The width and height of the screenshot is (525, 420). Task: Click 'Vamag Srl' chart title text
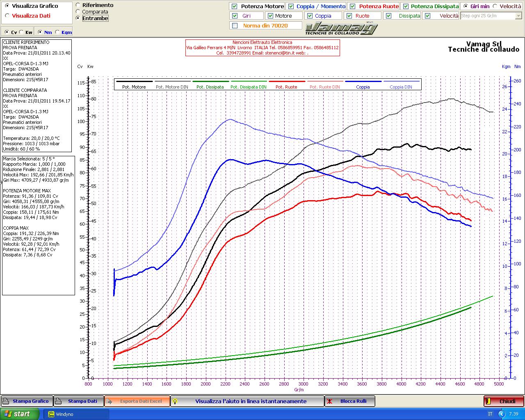tap(484, 44)
